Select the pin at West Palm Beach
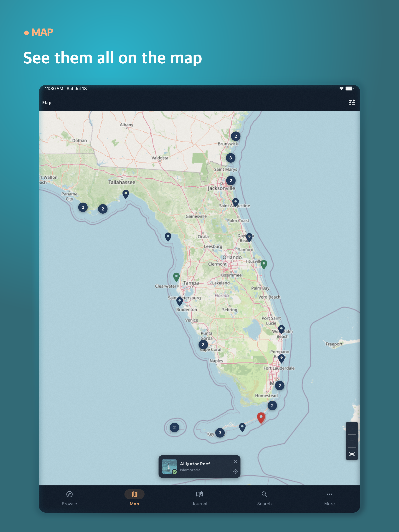Viewport: 399px width, 532px height. tap(281, 329)
